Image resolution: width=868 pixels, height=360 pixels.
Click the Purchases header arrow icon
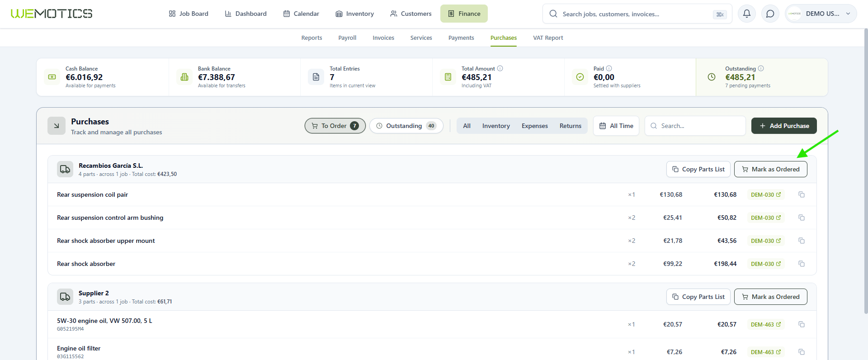[57, 126]
